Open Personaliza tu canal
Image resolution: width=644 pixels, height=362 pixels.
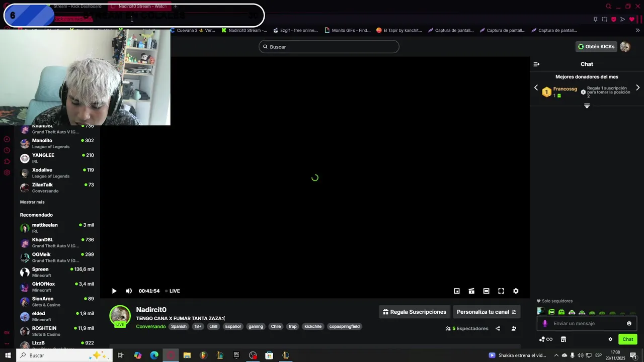(x=486, y=312)
